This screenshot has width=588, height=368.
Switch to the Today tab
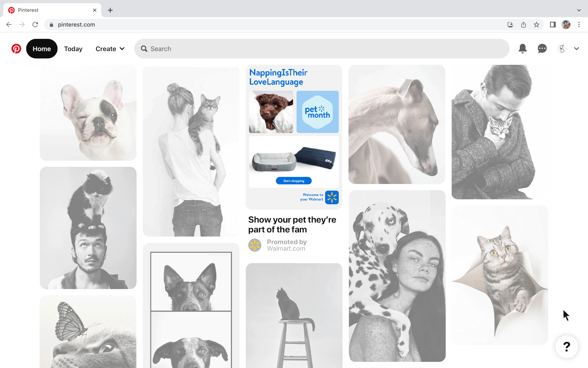point(73,49)
